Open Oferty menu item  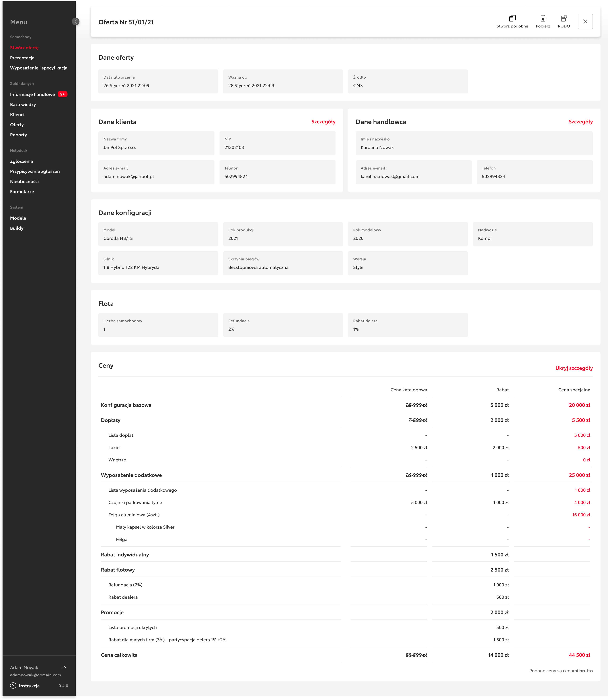tap(17, 125)
